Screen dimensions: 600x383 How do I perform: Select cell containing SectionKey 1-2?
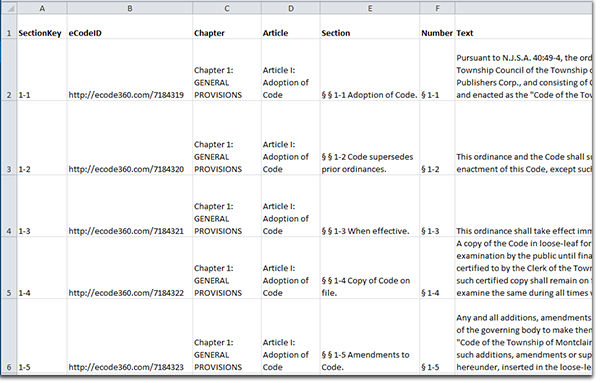click(x=42, y=138)
